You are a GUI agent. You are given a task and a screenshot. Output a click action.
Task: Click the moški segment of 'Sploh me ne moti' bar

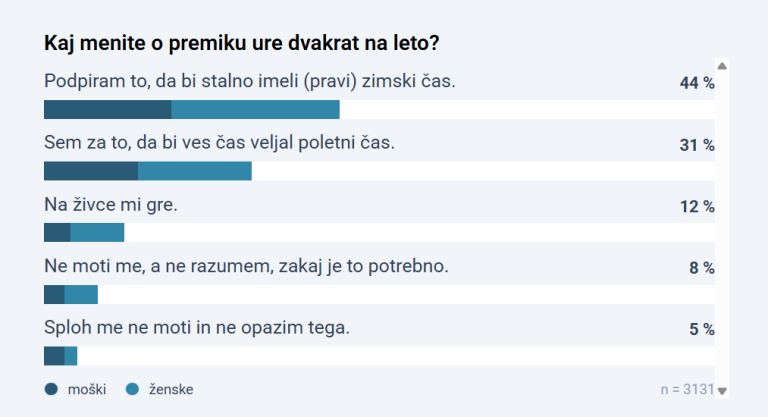(54, 356)
